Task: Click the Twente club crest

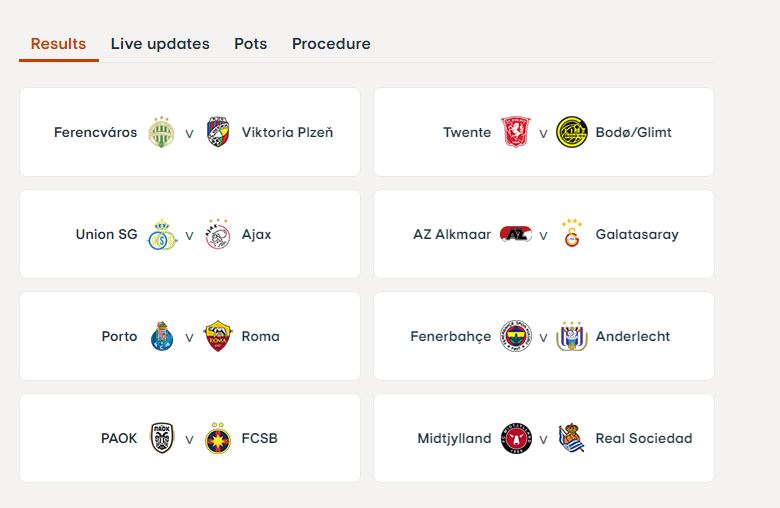Action: click(x=516, y=133)
